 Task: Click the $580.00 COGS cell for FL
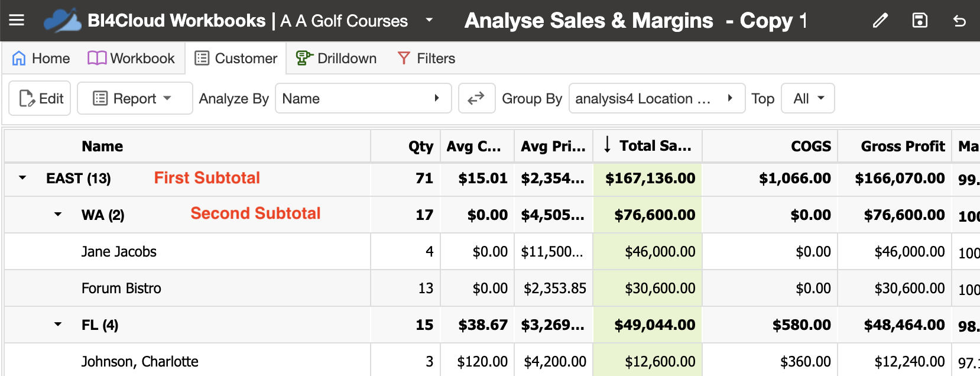tap(770, 325)
